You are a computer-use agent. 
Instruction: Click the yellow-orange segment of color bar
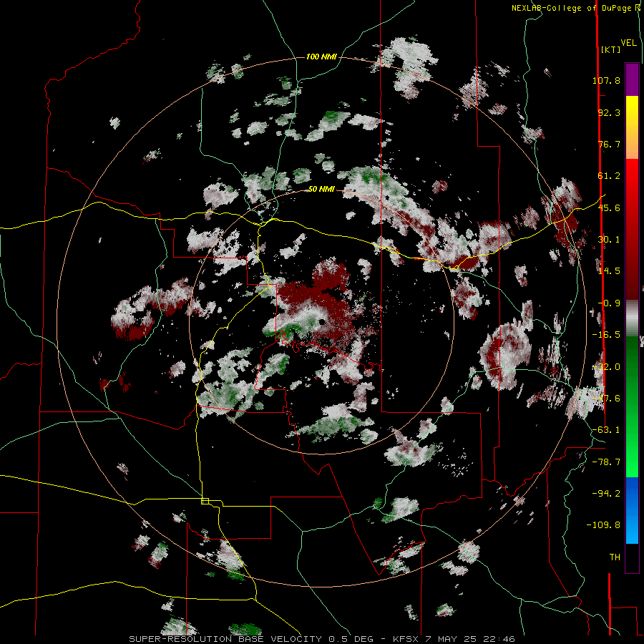632,127
